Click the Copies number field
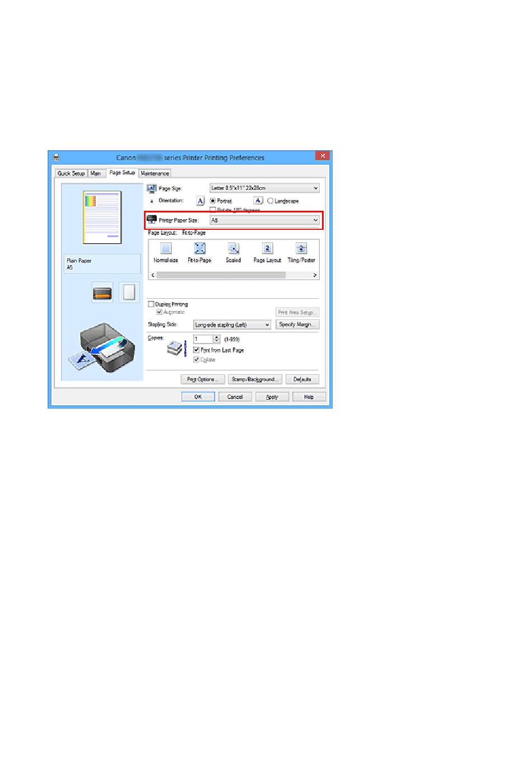This screenshot has width=532, height=783. [x=203, y=339]
